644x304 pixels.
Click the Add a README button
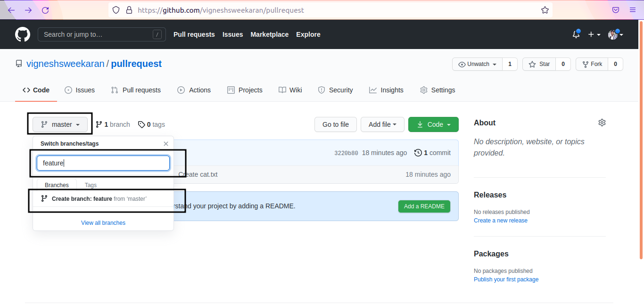point(424,206)
